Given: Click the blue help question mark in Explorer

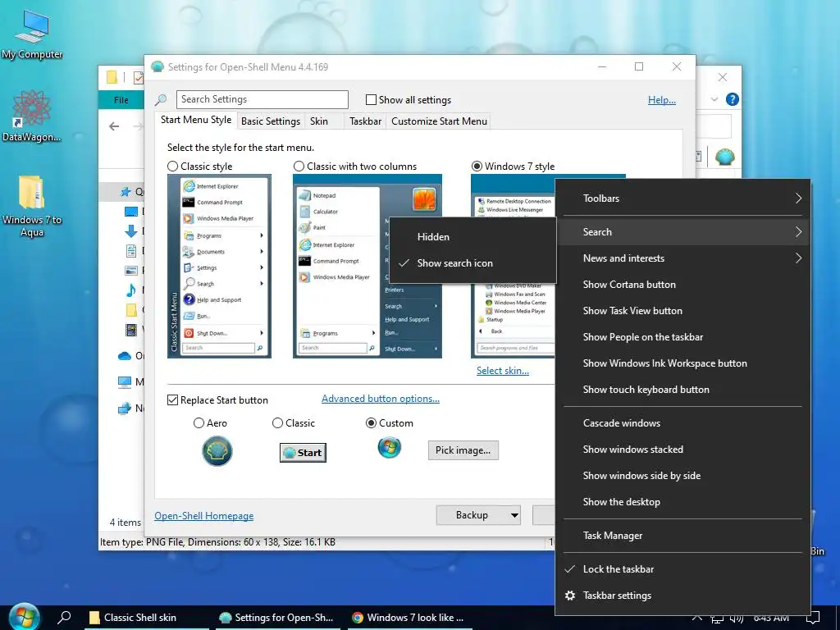Looking at the screenshot, I should 733,99.
